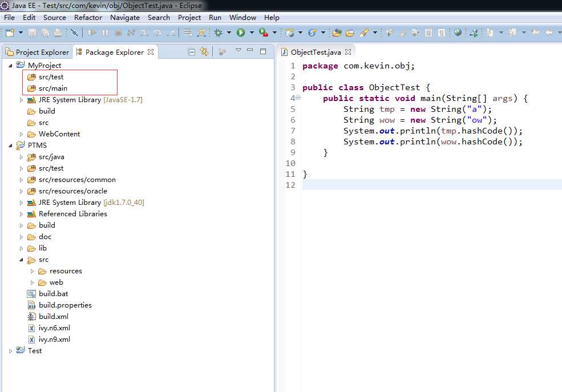
Task: Maximize the Package Explorer view
Action: (x=262, y=51)
